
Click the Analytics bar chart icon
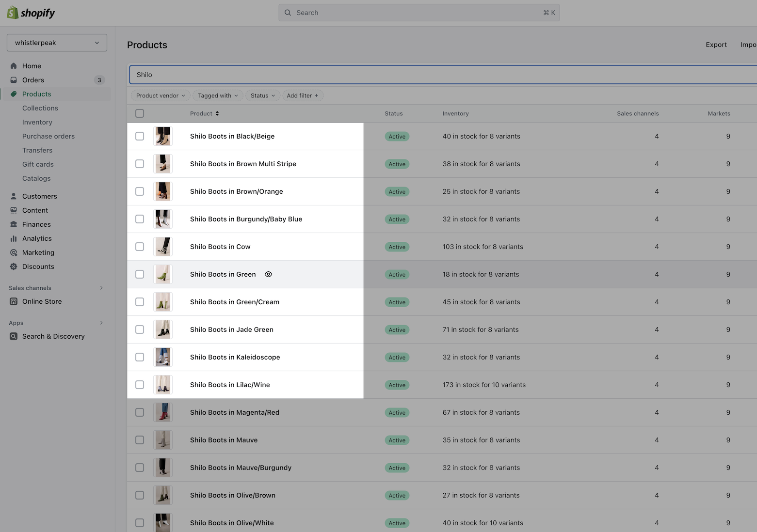[x=14, y=238]
